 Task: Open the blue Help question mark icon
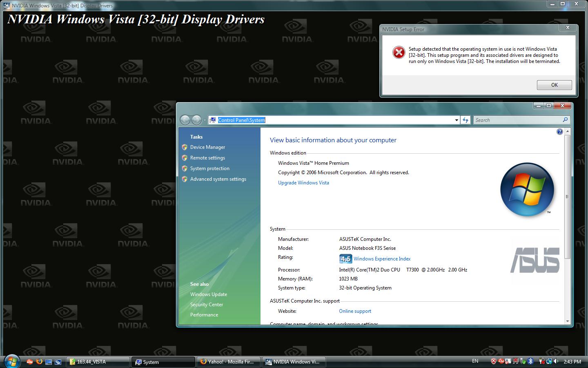559,132
